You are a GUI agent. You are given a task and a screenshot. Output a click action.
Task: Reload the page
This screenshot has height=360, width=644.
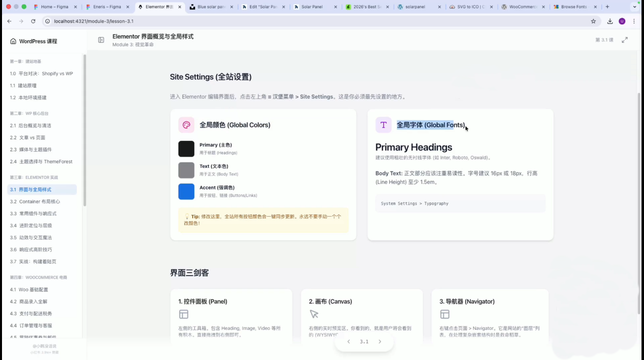[x=33, y=21]
